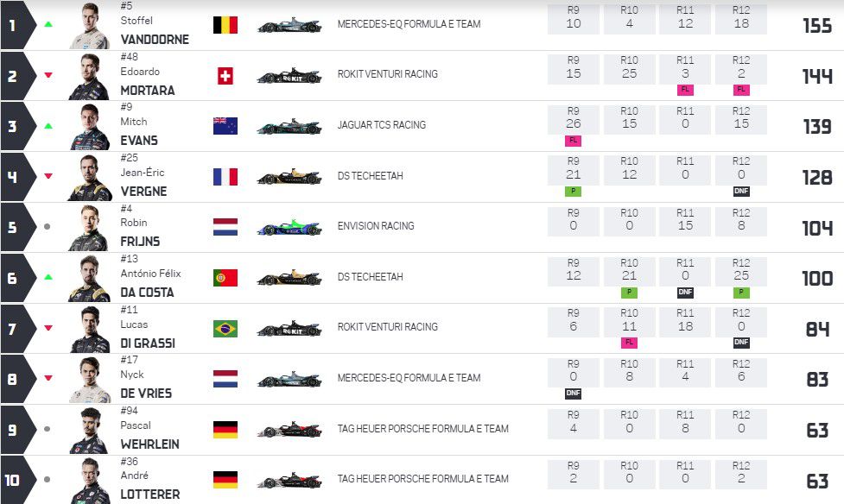This screenshot has width=844, height=504.
Task: Select Da Costa's R12 score cell showing 25
Action: pos(741,271)
